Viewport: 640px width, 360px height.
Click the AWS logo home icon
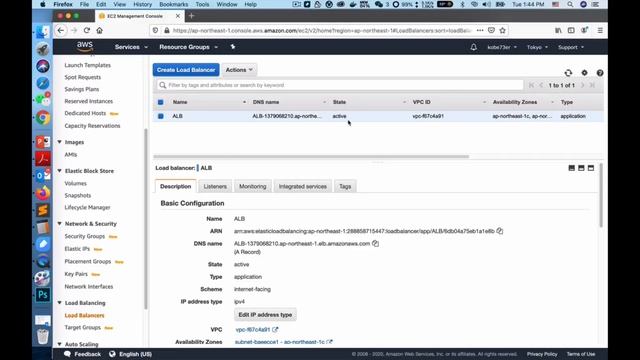(x=85, y=47)
